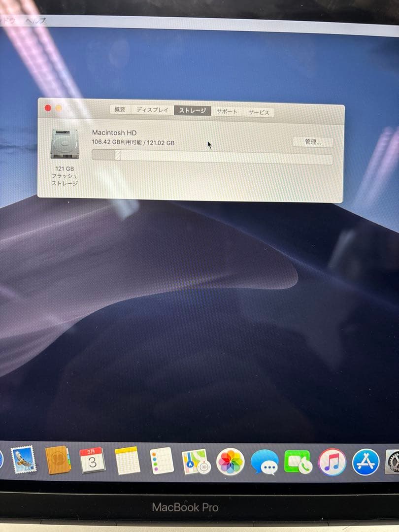
Task: Switch to the ディスプレイ tab
Action: 152,110
